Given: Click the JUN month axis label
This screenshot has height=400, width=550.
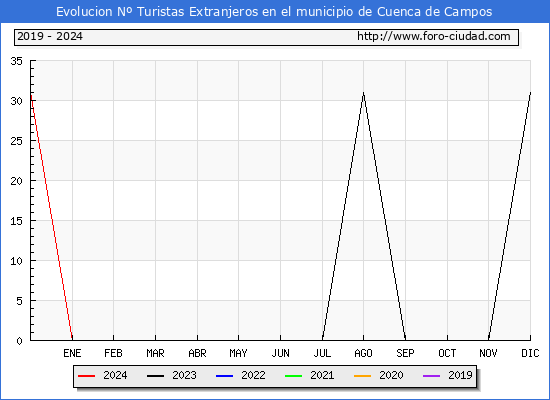Looking at the screenshot, I should 281,353.
